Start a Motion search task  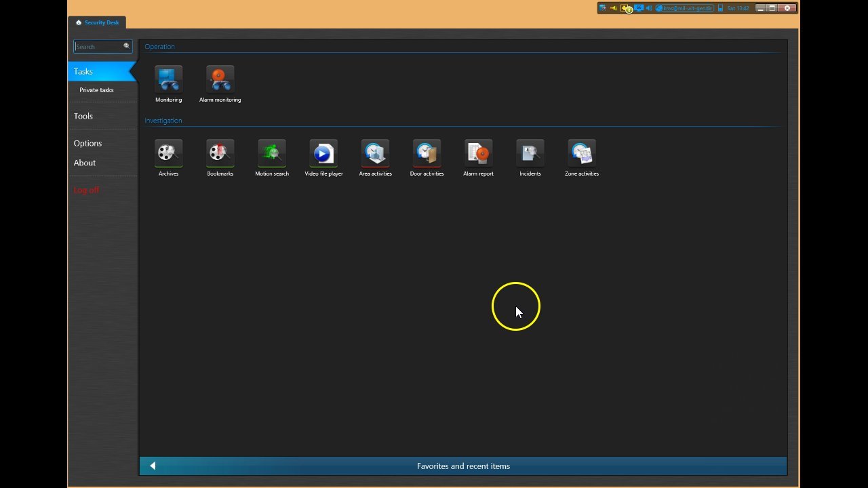tap(272, 158)
